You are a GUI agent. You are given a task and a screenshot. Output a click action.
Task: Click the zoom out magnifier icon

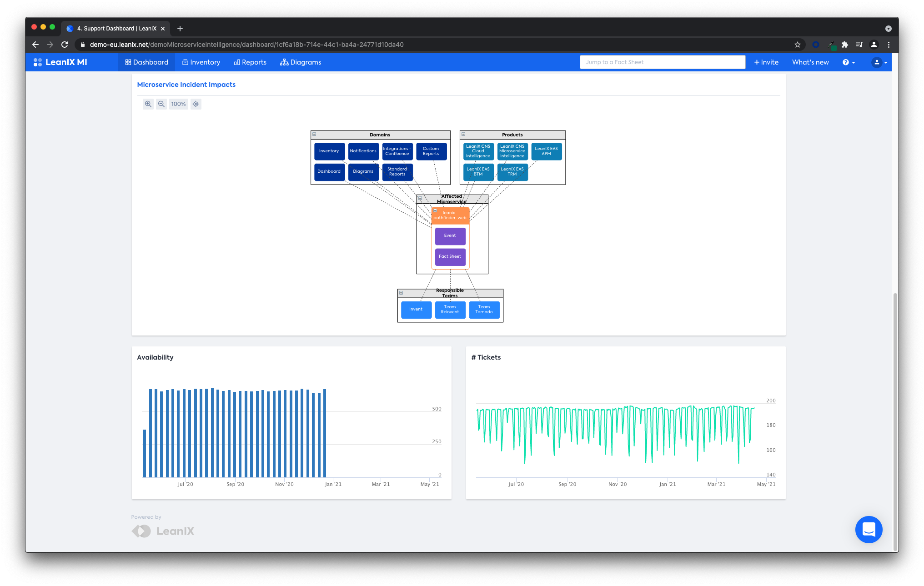(161, 104)
